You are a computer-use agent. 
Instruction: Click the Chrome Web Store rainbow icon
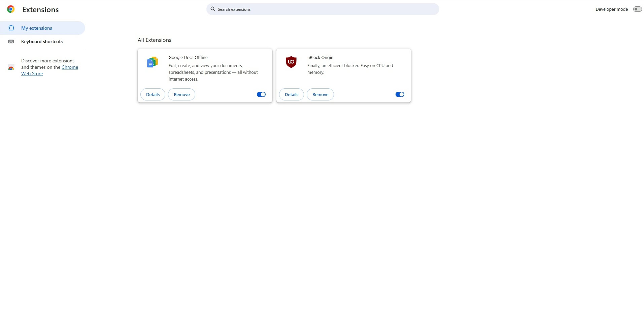pyautogui.click(x=11, y=67)
